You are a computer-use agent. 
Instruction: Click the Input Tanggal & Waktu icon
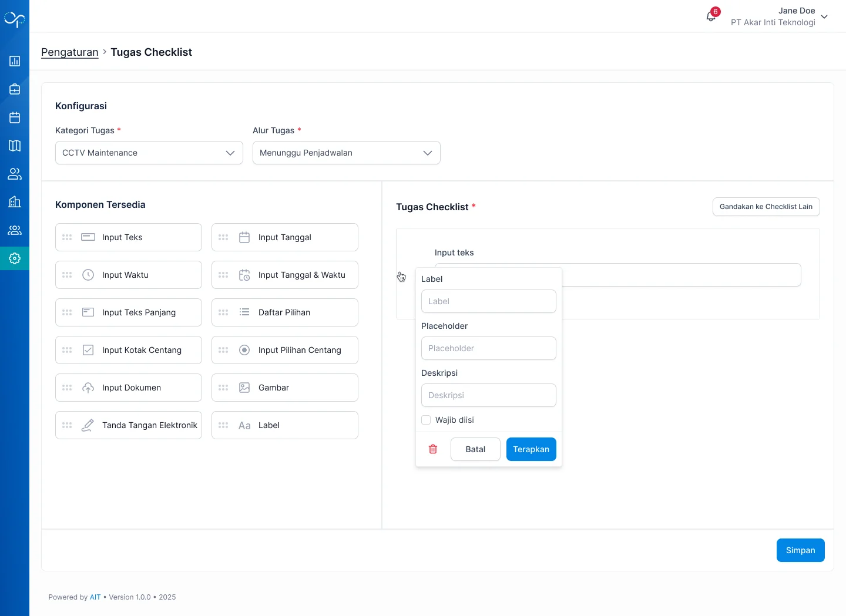click(x=244, y=275)
